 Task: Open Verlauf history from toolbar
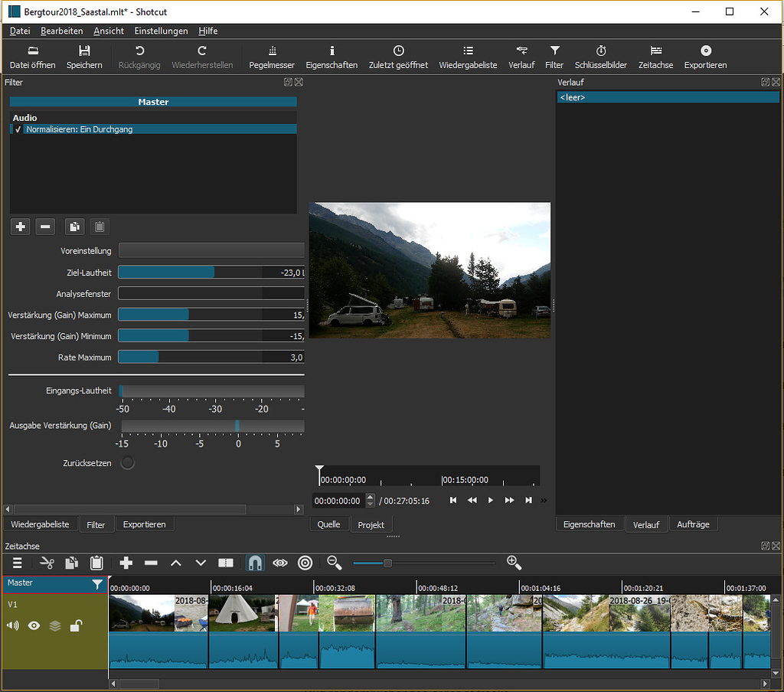click(521, 57)
